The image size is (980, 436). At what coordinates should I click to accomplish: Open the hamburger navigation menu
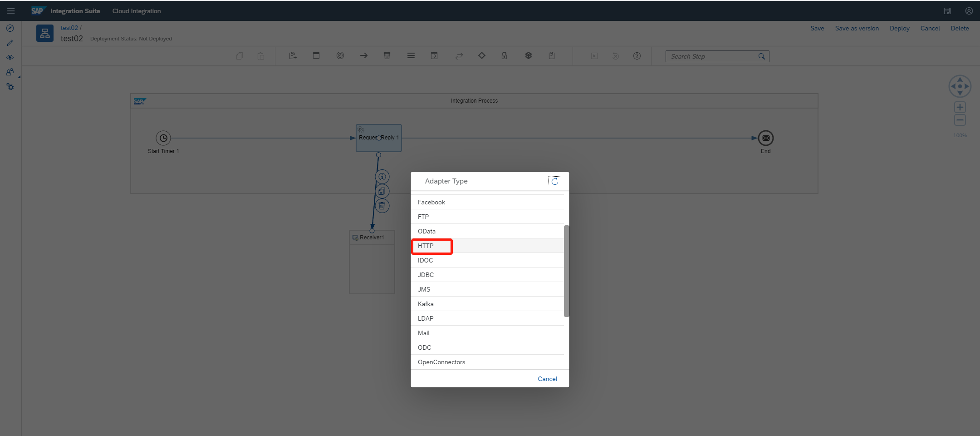11,11
